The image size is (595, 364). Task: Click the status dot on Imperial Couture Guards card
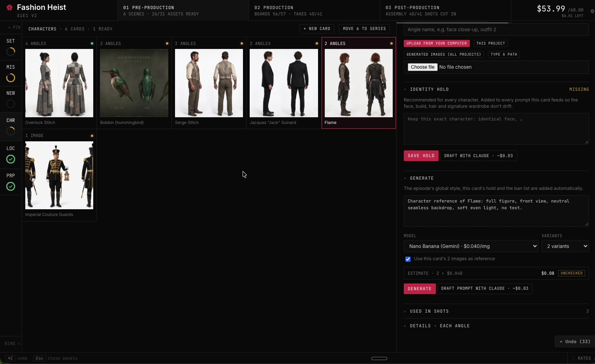92,136
